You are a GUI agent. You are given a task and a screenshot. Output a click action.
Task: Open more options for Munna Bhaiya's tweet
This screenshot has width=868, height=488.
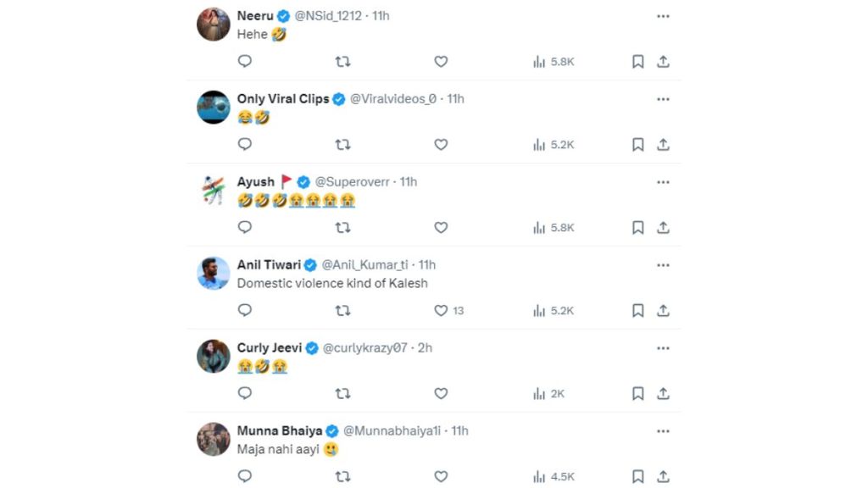click(663, 431)
